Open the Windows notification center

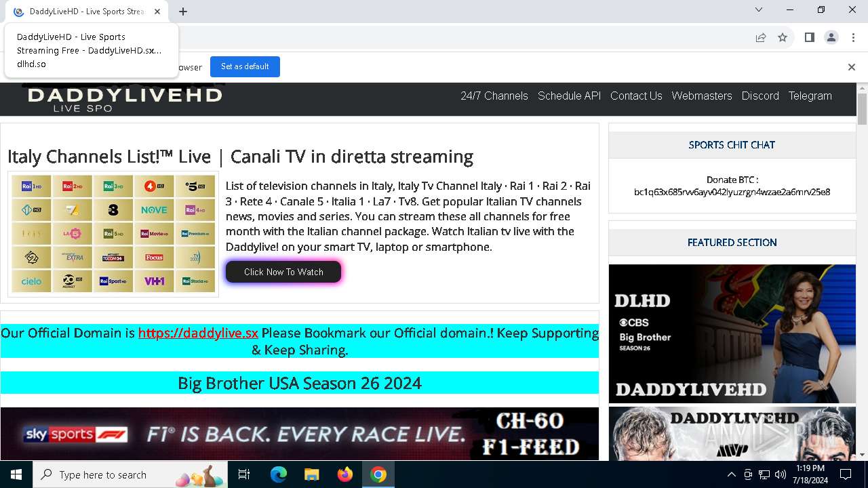846,474
